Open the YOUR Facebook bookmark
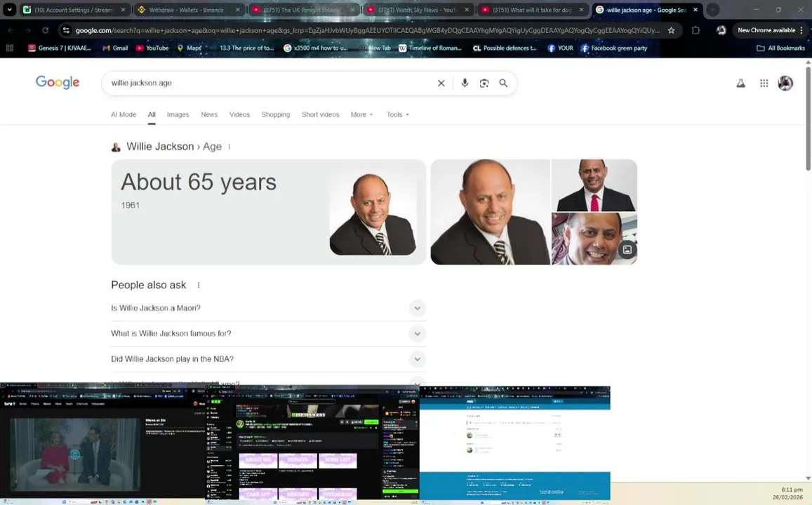Screen dimensions: 812x505 click(560, 48)
